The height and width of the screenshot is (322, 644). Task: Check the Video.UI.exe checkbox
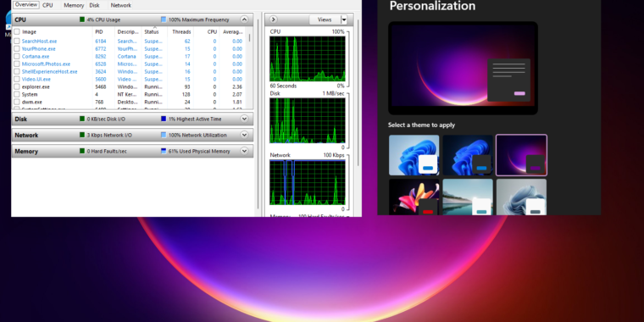17,80
